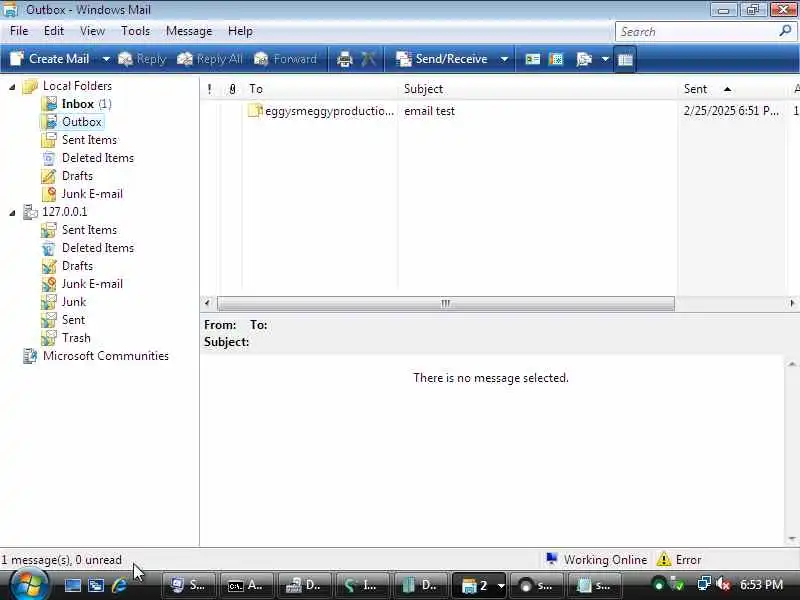Image resolution: width=800 pixels, height=600 pixels.
Task: Open the Message menu
Action: (189, 31)
